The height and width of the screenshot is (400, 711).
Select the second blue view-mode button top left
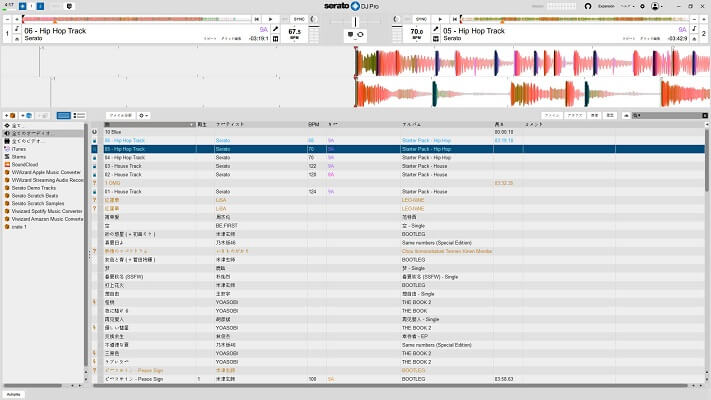coord(40,6)
